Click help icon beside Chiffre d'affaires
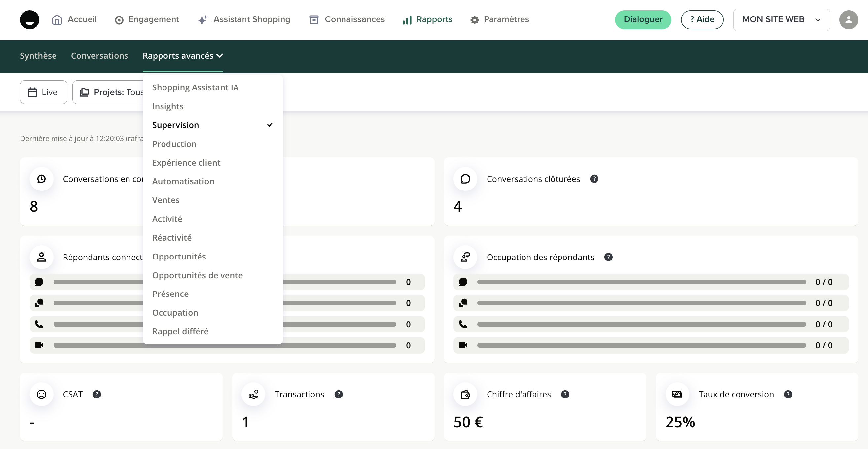868x449 pixels. (x=565, y=394)
